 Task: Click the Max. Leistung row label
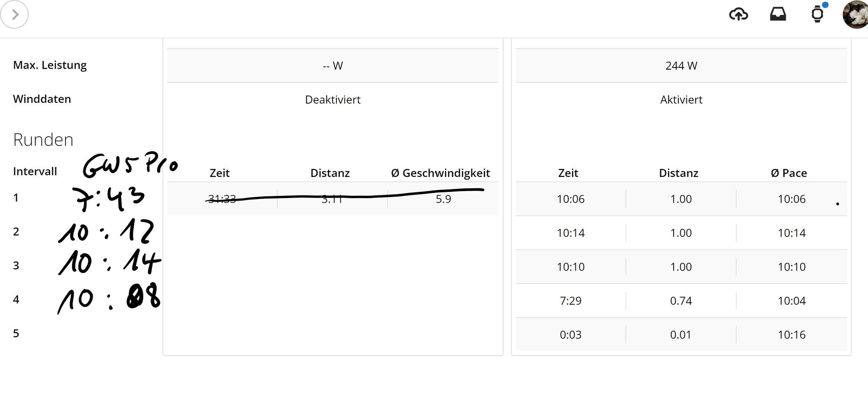(x=50, y=65)
